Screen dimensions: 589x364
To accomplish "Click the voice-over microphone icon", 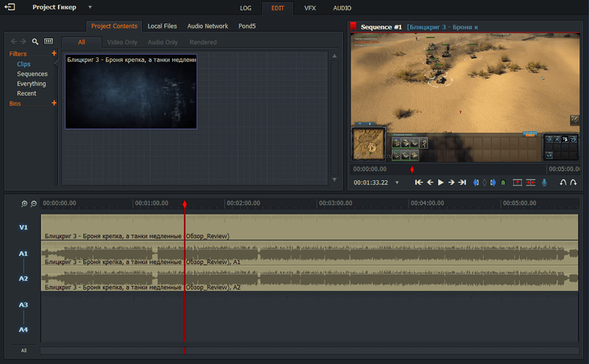I will (544, 182).
